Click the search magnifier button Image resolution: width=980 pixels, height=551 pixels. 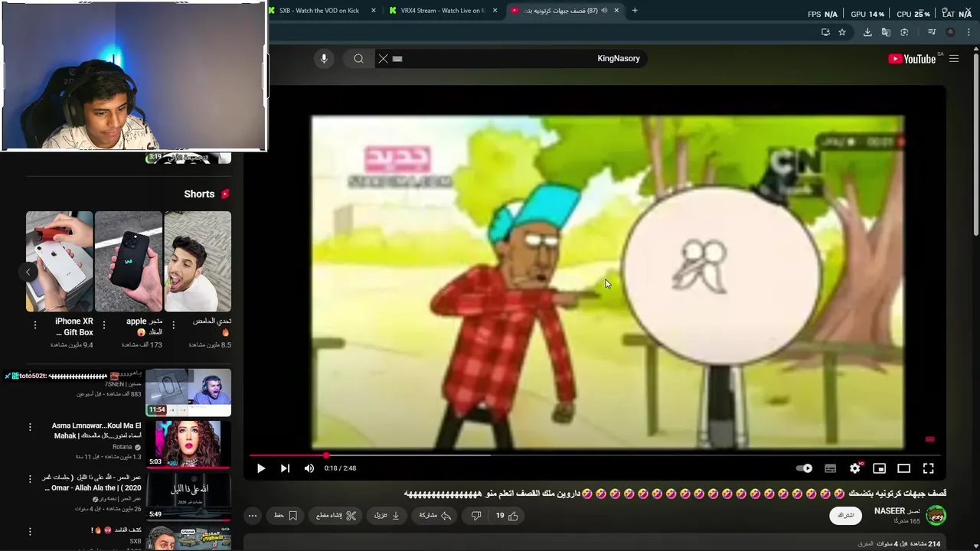358,58
